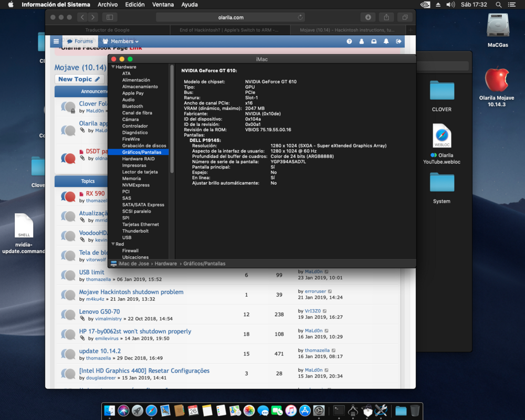Open the Olarila Mojave 10.14.3 apple icon
The width and height of the screenshot is (525, 420).
coord(496,80)
